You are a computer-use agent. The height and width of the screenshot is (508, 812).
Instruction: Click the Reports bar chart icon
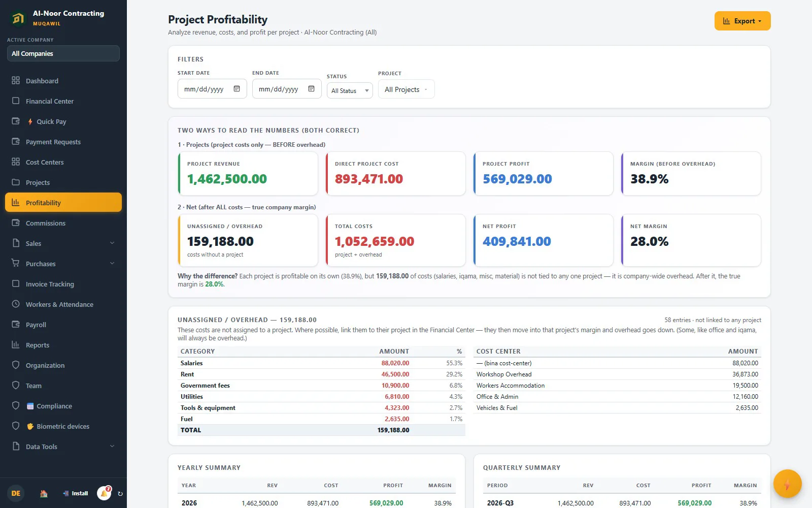click(16, 344)
